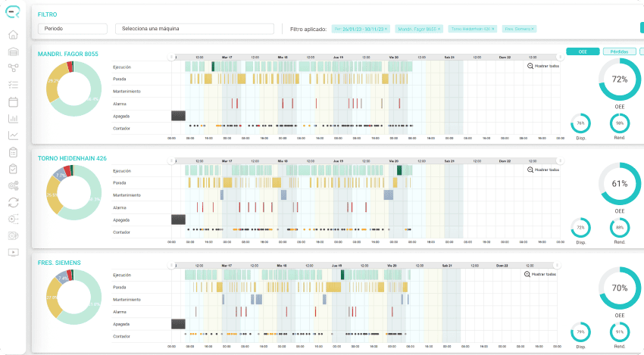The width and height of the screenshot is (644, 355).
Task: Click Mostrar todos in the Torno Heidenhain timeline
Action: point(543,170)
